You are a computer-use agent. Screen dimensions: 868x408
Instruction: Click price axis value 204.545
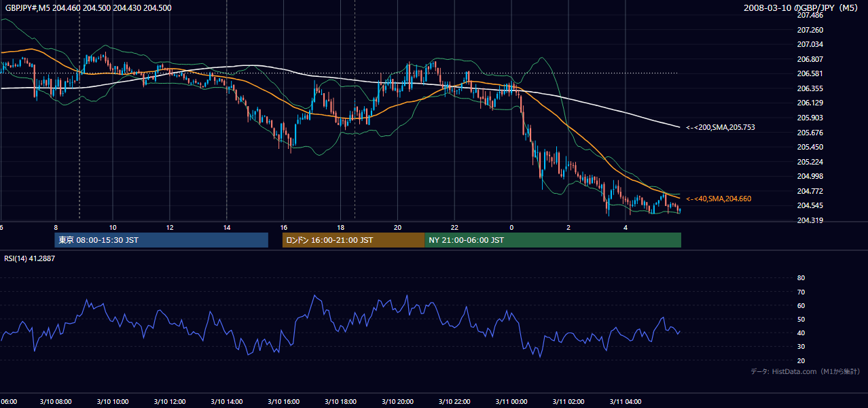pos(810,205)
